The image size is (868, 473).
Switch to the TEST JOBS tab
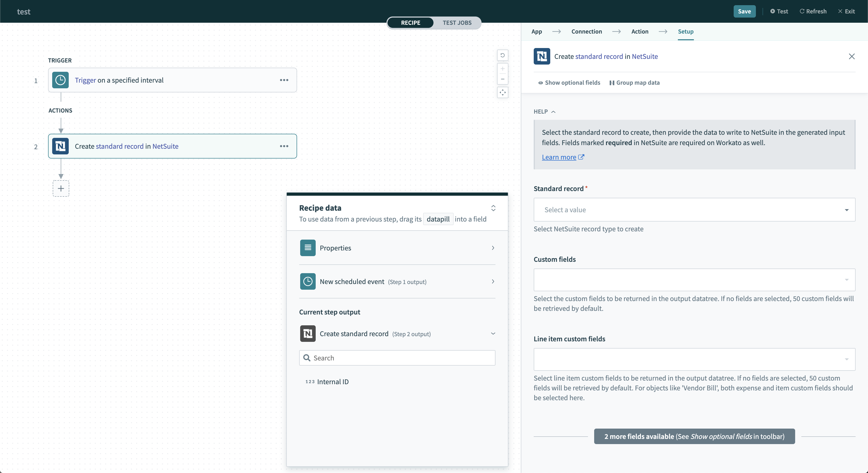(457, 23)
